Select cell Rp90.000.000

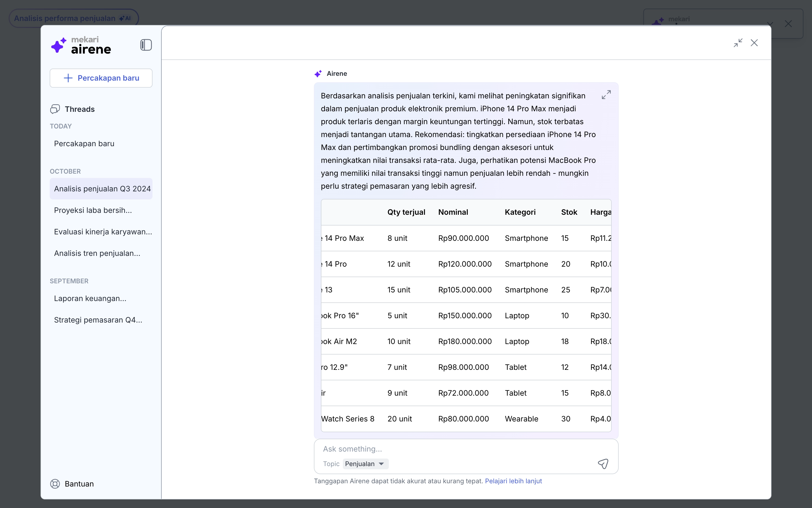pyautogui.click(x=463, y=238)
